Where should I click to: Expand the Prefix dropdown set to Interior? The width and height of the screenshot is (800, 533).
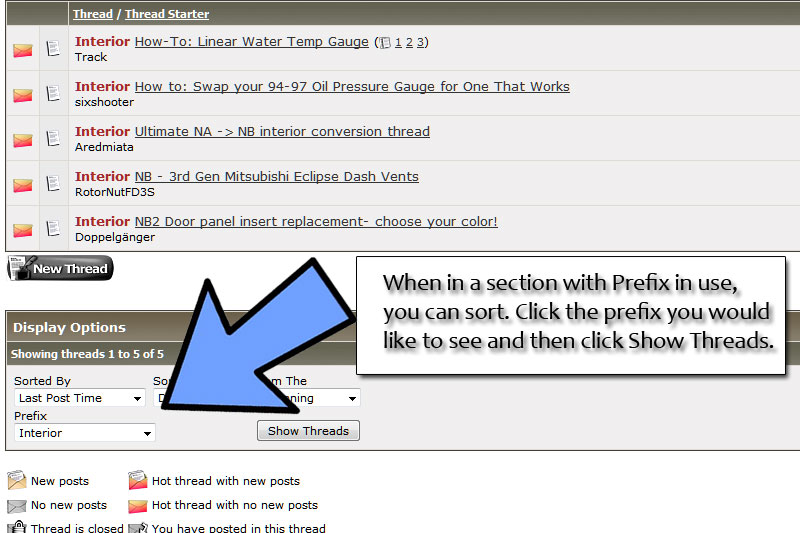coord(85,433)
